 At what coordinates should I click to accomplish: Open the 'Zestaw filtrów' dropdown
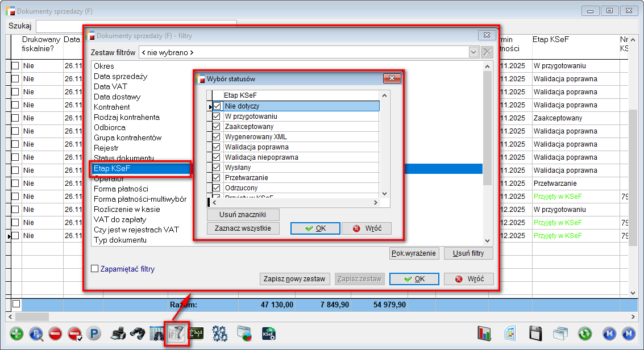[x=473, y=52]
